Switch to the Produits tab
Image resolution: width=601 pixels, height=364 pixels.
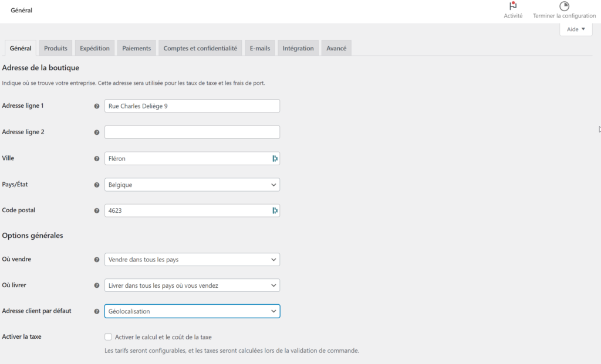point(56,48)
